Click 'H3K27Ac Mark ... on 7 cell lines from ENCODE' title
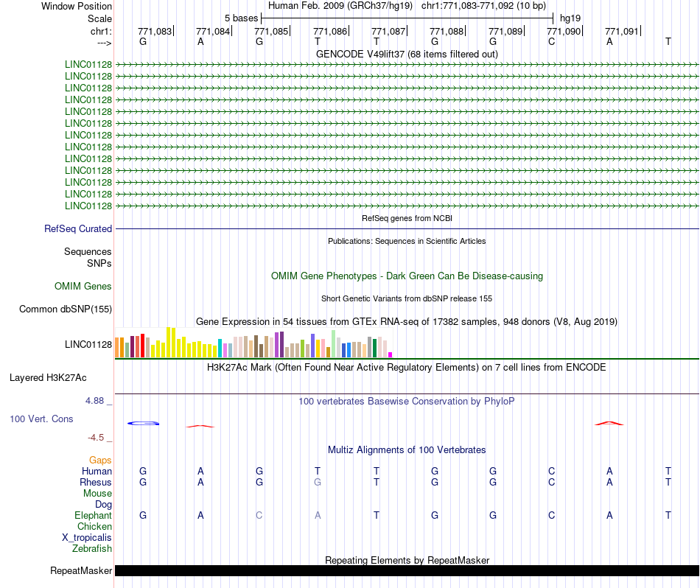Screen dimensions: 700x588 [407, 368]
